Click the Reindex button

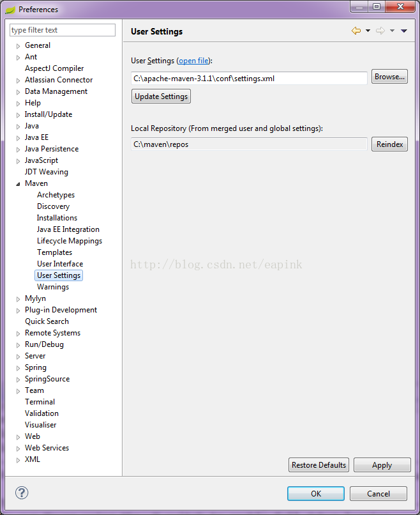389,144
